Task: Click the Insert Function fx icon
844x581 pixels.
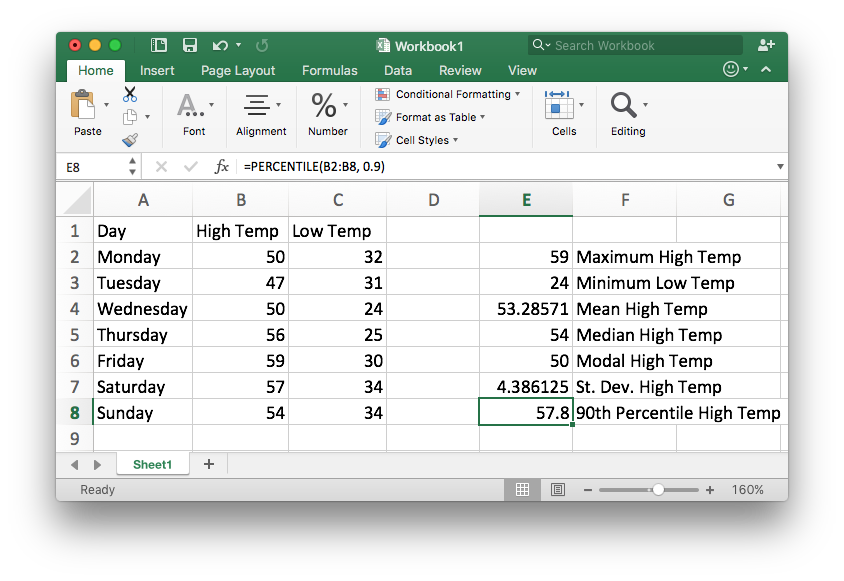Action: point(222,167)
